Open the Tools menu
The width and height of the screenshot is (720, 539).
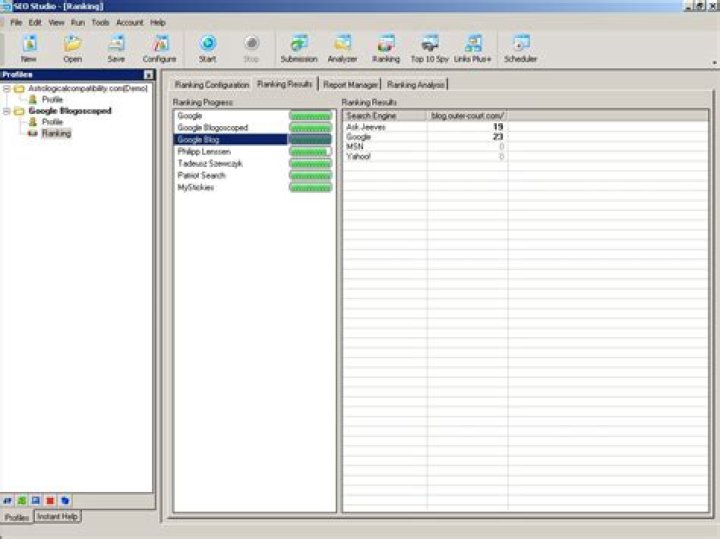pos(100,22)
